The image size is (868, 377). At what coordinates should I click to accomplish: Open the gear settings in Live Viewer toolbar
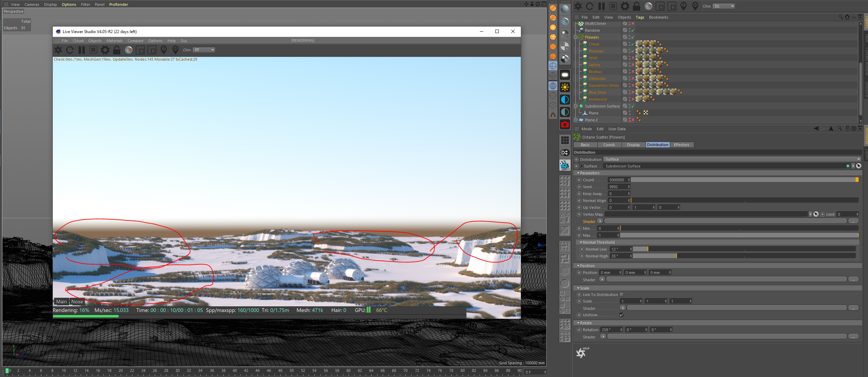point(105,50)
